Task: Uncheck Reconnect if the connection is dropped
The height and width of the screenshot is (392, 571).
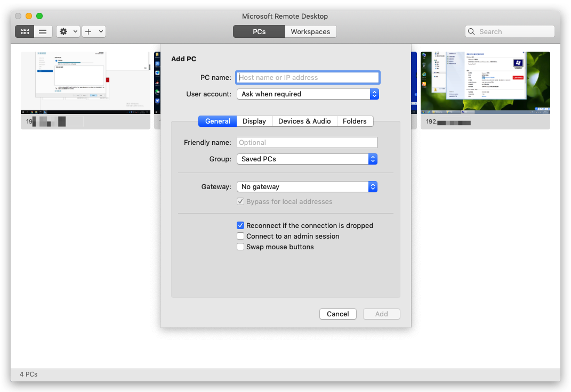Action: (240, 225)
